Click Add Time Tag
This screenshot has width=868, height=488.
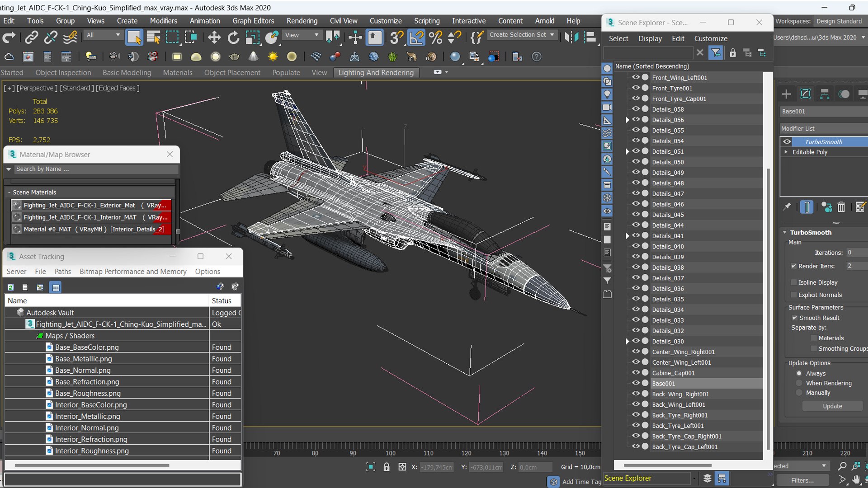581,482
